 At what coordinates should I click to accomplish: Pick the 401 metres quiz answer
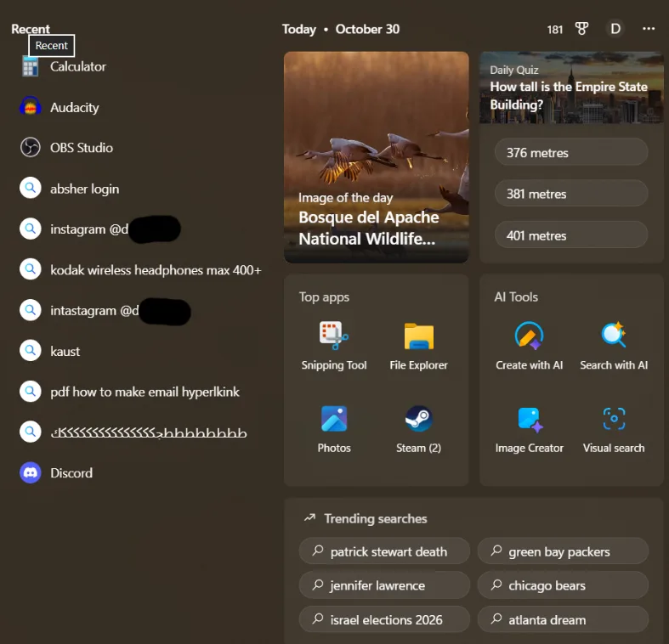point(571,234)
